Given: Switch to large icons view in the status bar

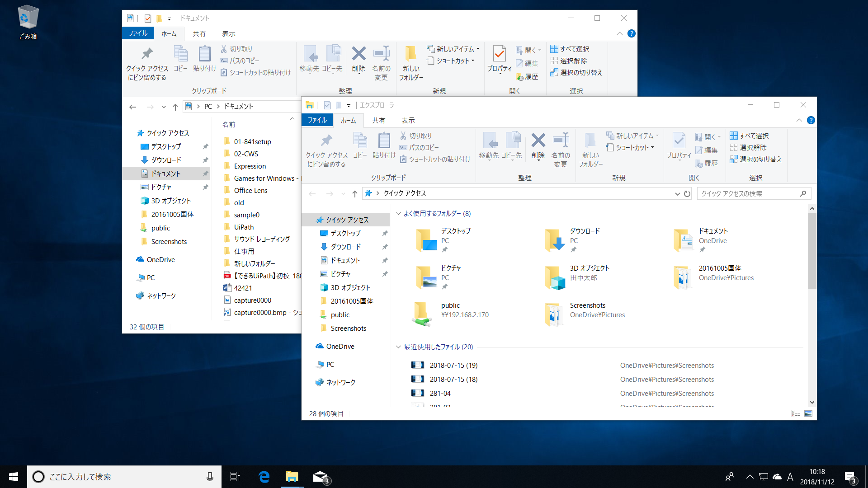Looking at the screenshot, I should click(x=808, y=413).
